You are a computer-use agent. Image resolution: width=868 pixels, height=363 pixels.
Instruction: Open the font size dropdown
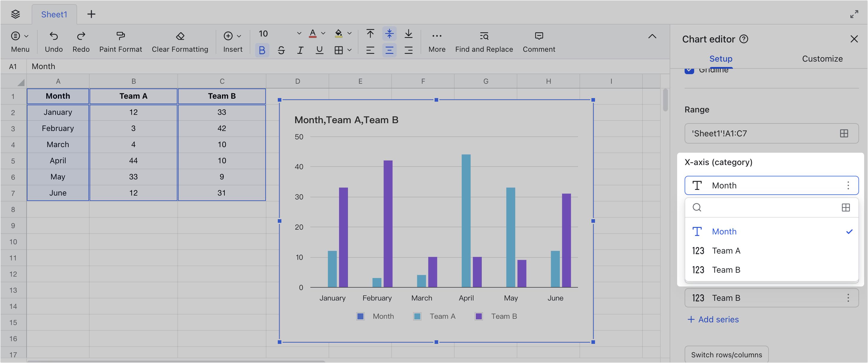pos(299,33)
